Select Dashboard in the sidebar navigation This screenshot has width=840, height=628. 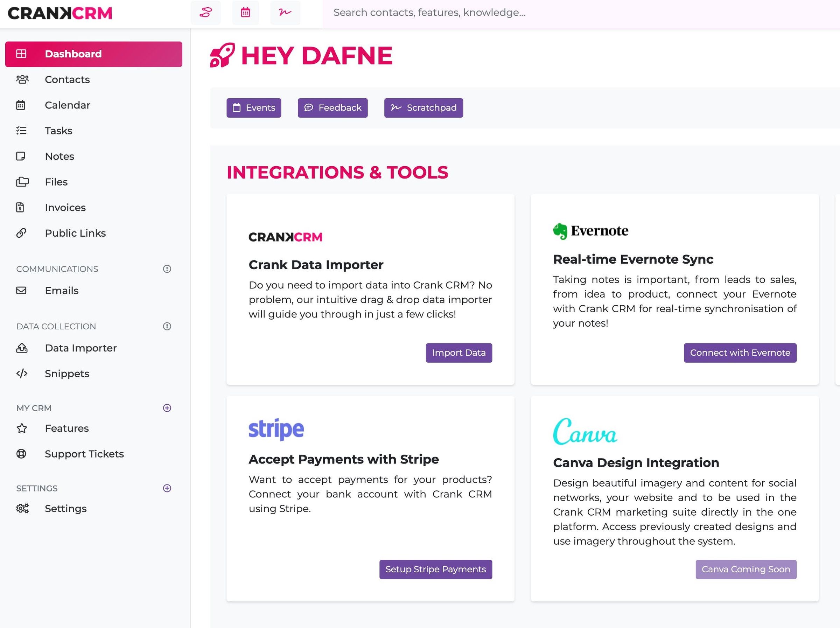pyautogui.click(x=73, y=54)
